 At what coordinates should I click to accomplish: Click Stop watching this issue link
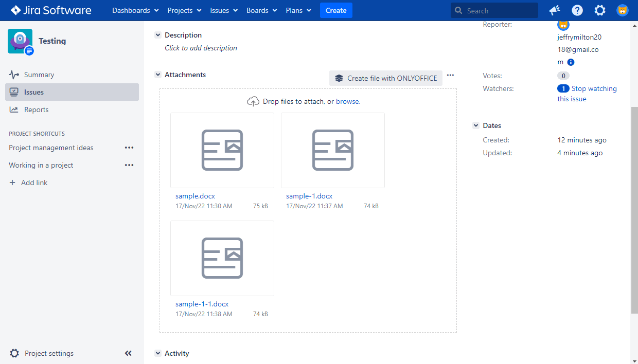[594, 89]
